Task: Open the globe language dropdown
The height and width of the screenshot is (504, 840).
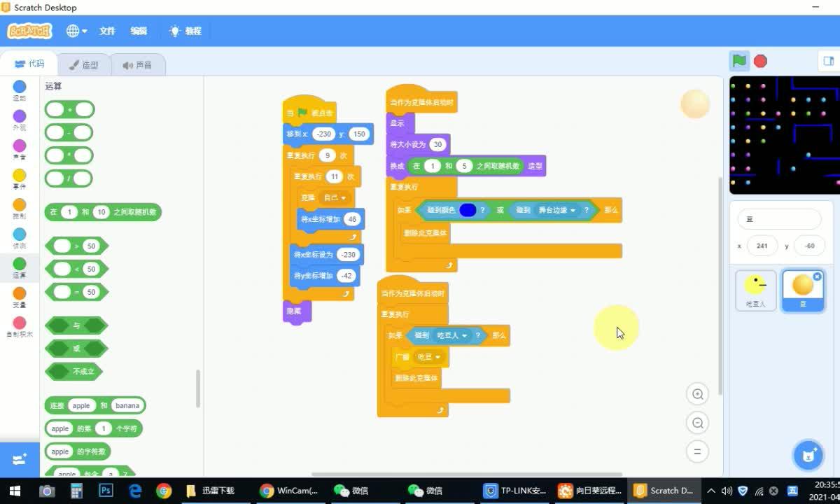Action: (x=76, y=31)
